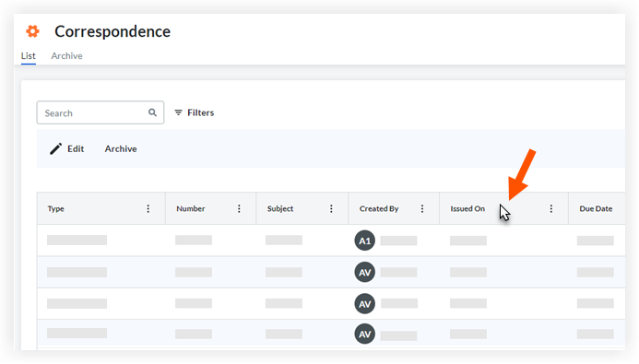Image resolution: width=639 pixels, height=364 pixels.
Task: Switch to the List tab
Action: coord(28,56)
